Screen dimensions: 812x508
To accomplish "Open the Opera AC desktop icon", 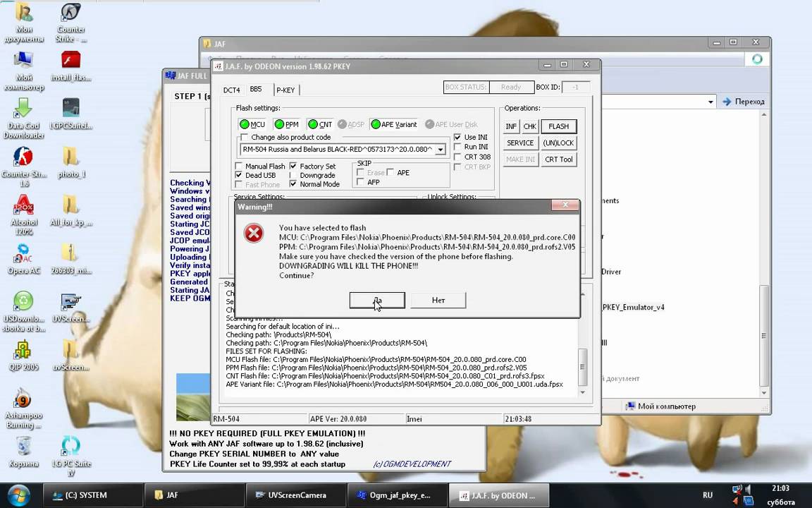I will (x=23, y=259).
